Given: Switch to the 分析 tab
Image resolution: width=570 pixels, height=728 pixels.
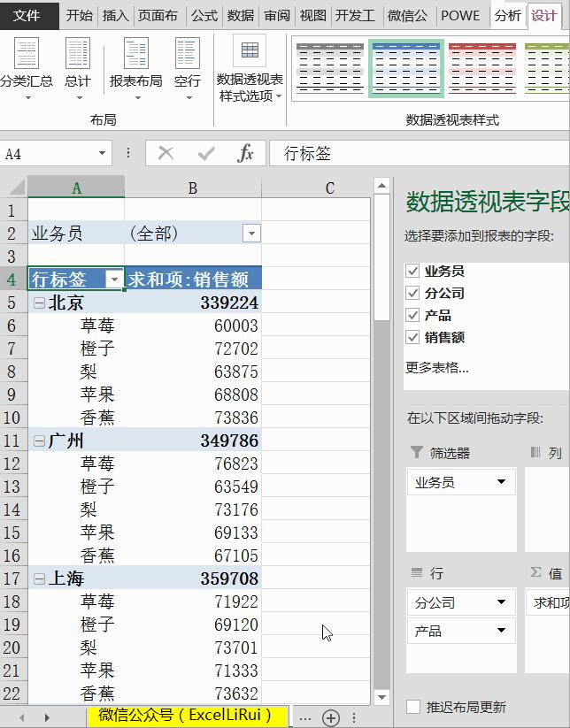Looking at the screenshot, I should pyautogui.click(x=508, y=15).
